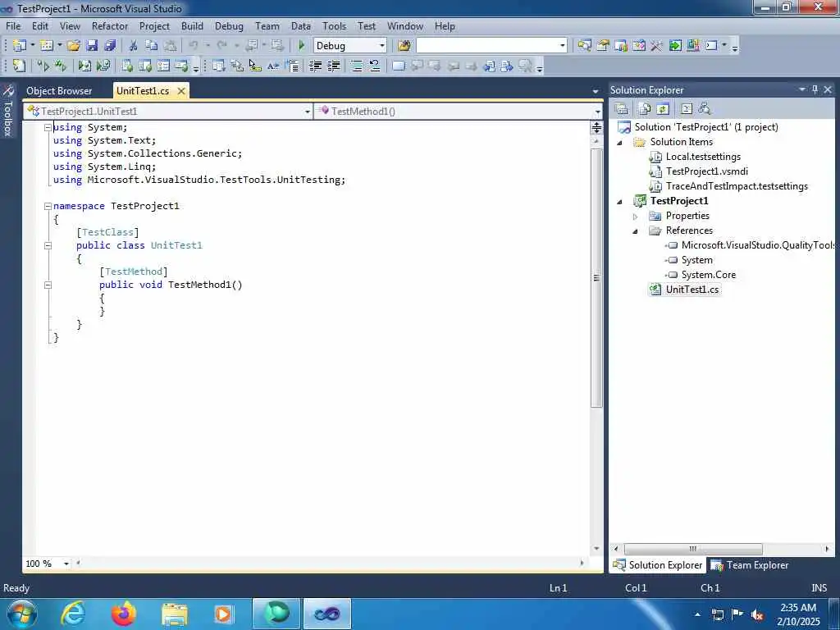Screen dimensions: 840x630
Task: Open the Extension Manager toolbar icon
Action: click(693, 46)
